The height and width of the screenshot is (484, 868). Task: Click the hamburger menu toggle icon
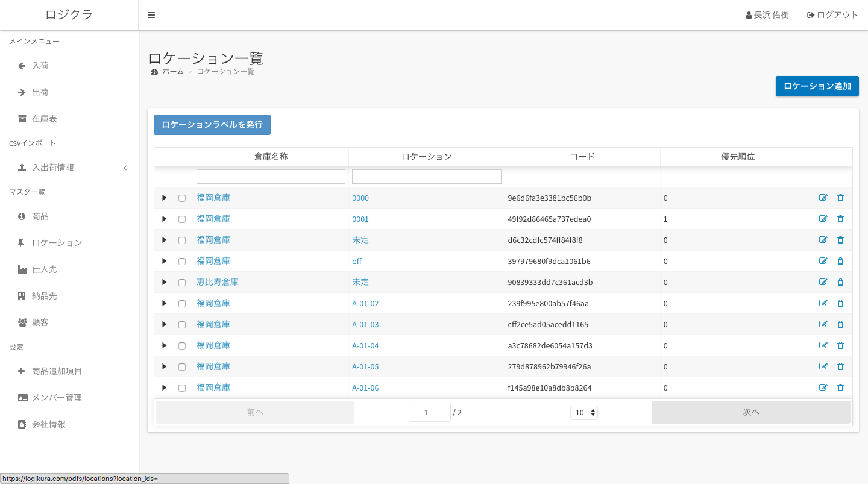[x=151, y=15]
